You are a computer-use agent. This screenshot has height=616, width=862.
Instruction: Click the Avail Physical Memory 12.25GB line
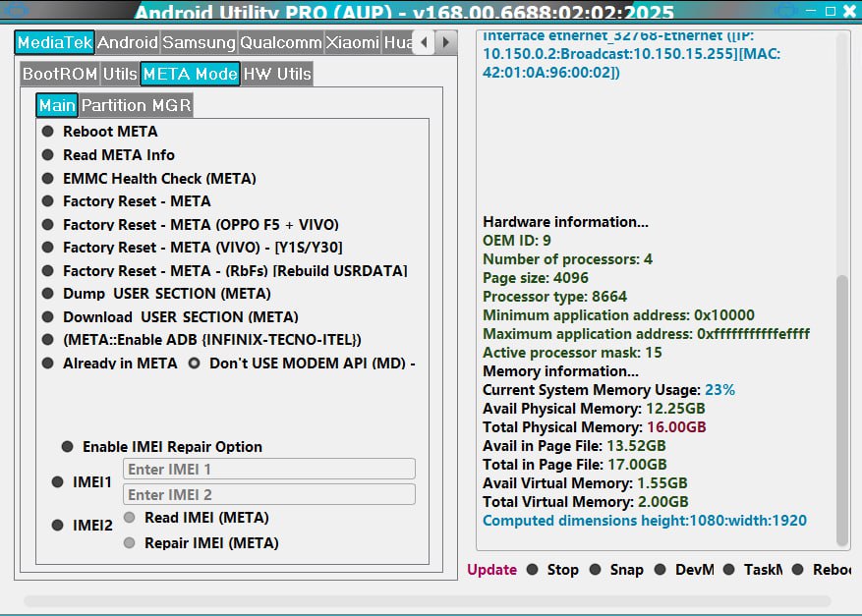click(594, 409)
